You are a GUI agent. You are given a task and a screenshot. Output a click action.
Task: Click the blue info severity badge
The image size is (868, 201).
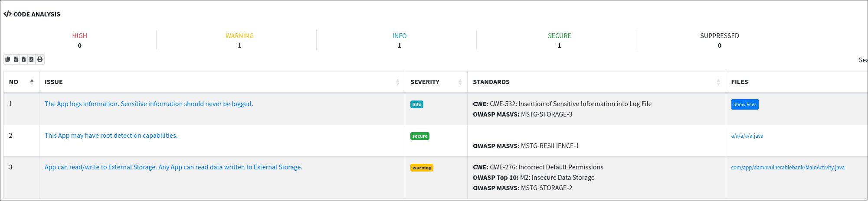pos(417,104)
